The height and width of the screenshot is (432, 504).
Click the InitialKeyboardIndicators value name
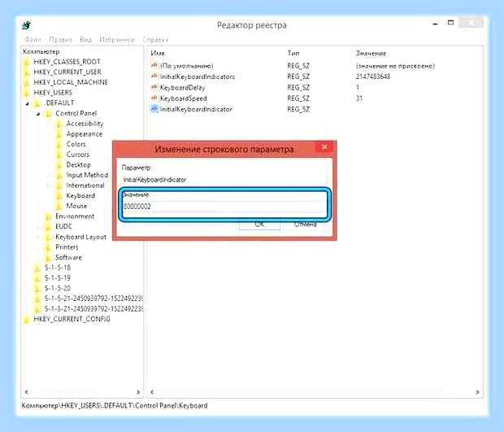tap(198, 76)
